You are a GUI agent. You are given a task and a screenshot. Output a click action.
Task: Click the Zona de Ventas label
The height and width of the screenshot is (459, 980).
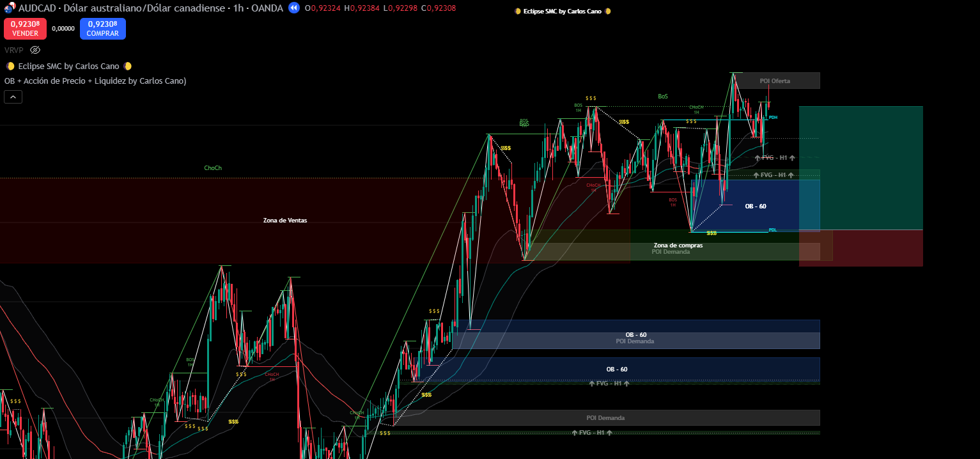coord(284,220)
